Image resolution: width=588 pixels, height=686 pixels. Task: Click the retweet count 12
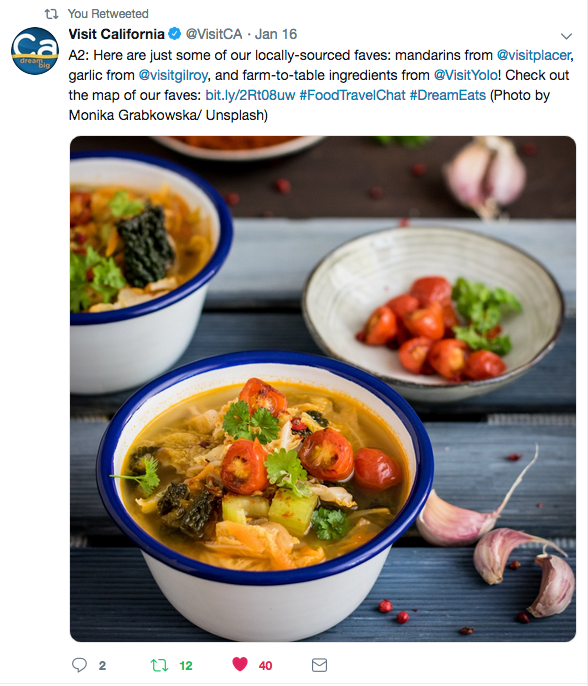[186, 666]
